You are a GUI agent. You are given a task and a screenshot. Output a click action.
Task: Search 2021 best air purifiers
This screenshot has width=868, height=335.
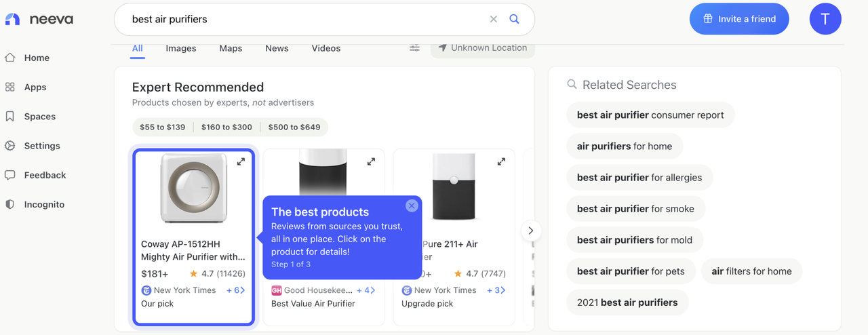pyautogui.click(x=627, y=302)
